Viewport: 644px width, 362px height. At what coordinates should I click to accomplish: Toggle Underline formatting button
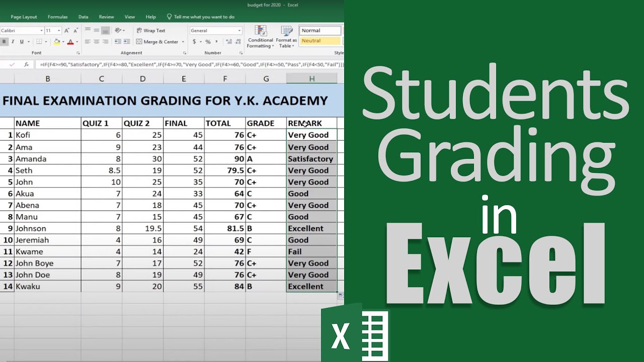coord(21,42)
